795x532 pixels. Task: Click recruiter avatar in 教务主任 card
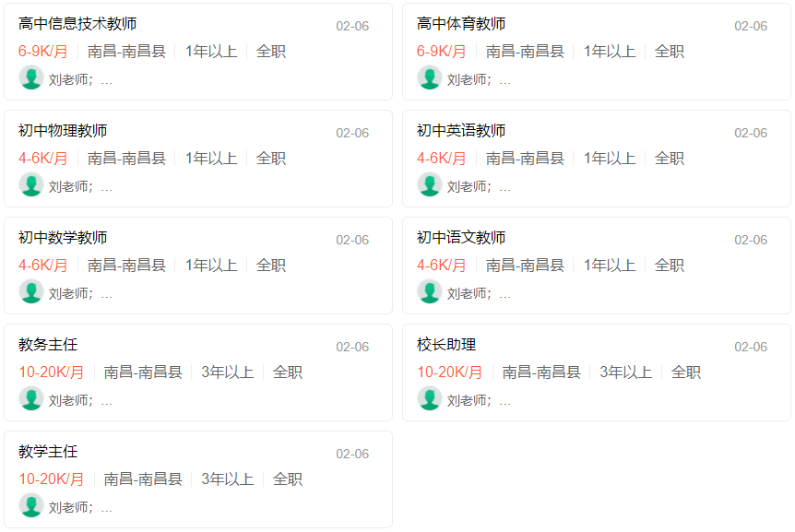(31, 398)
